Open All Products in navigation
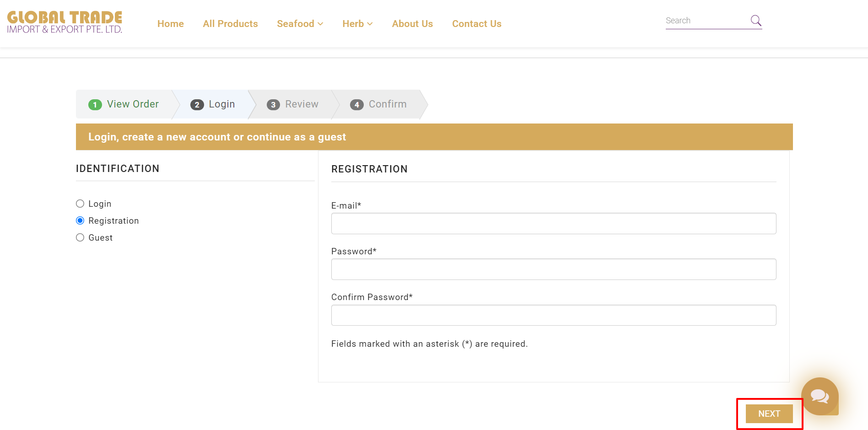868x430 pixels. 230,24
